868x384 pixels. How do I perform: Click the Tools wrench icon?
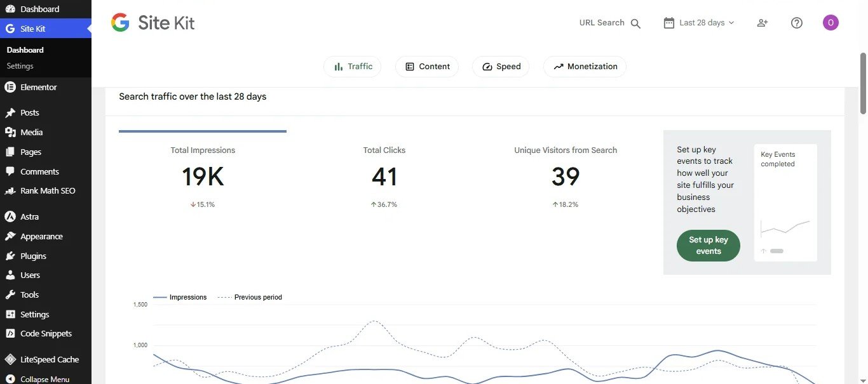[x=10, y=295]
